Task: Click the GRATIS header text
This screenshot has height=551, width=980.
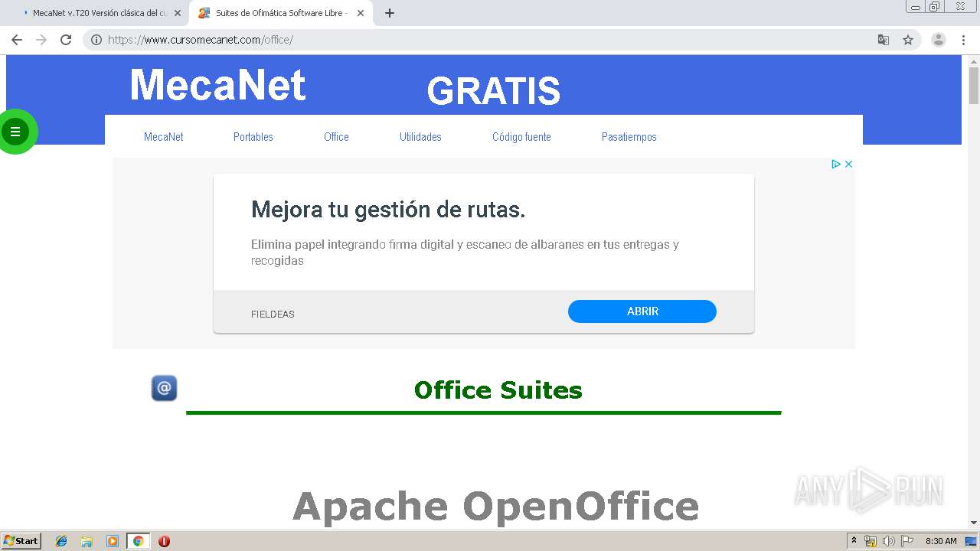Action: [x=494, y=91]
